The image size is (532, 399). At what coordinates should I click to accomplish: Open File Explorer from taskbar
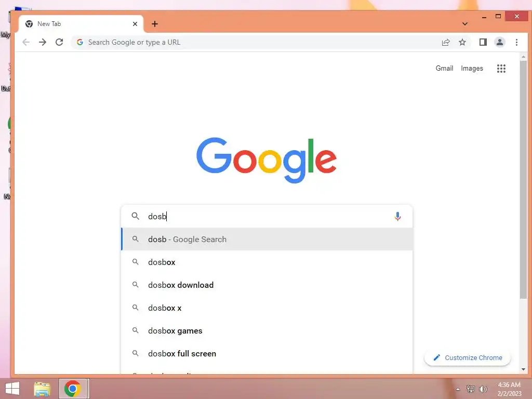[42, 389]
